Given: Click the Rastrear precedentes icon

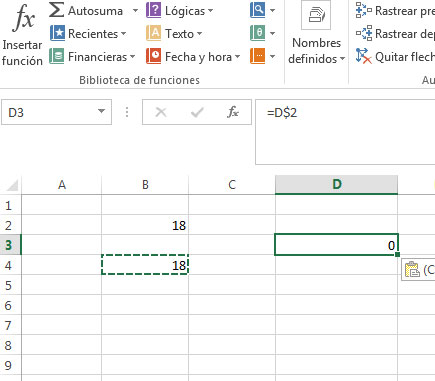Looking at the screenshot, I should pyautogui.click(x=364, y=10).
